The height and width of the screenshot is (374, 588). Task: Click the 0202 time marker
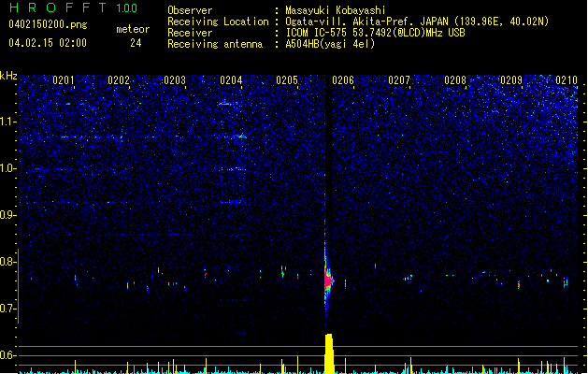click(x=119, y=80)
